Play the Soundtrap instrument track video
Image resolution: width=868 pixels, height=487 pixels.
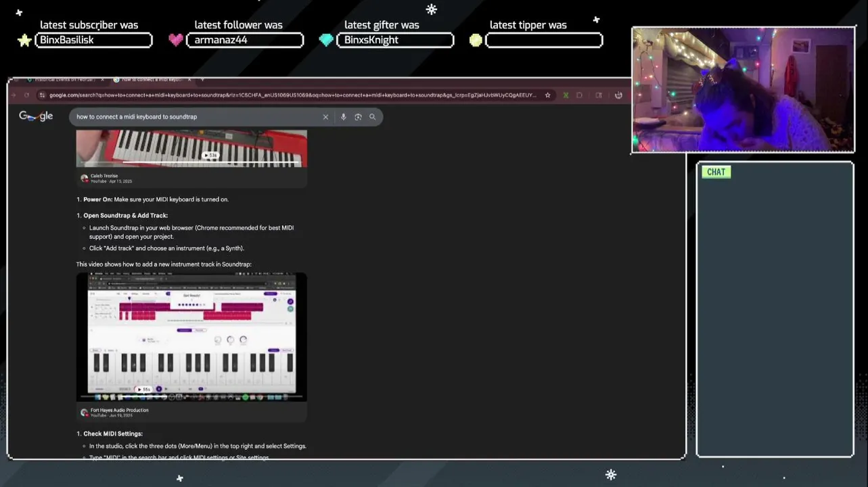(191, 337)
